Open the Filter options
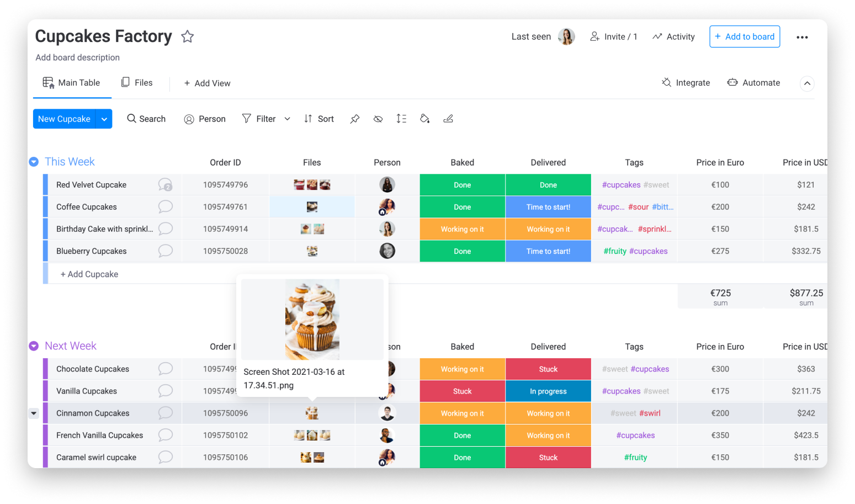This screenshot has height=504, width=855. (259, 119)
